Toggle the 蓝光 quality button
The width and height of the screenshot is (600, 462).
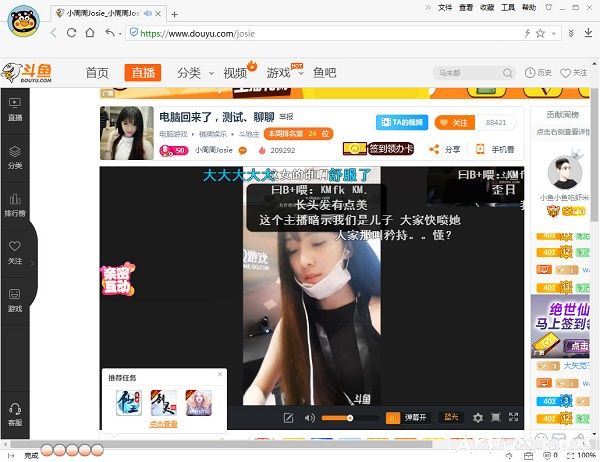(x=452, y=417)
